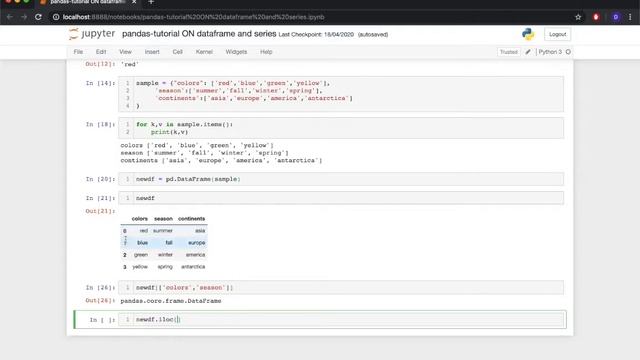Click the 'asia' table cell
This screenshot has height=360, width=640.
tap(200, 231)
